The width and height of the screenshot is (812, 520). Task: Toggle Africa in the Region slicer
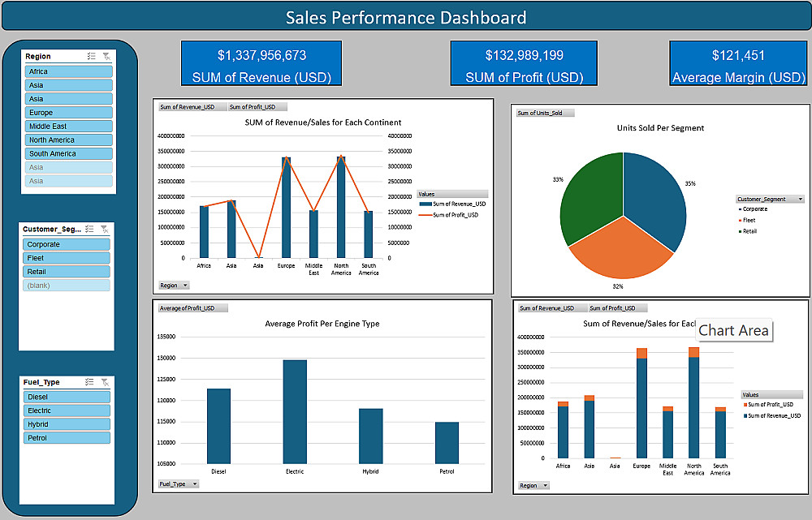[x=68, y=71]
